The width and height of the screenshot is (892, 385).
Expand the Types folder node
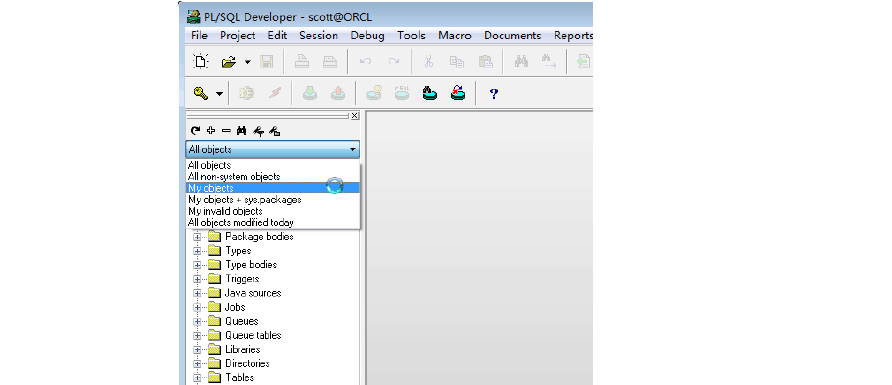[x=197, y=251]
